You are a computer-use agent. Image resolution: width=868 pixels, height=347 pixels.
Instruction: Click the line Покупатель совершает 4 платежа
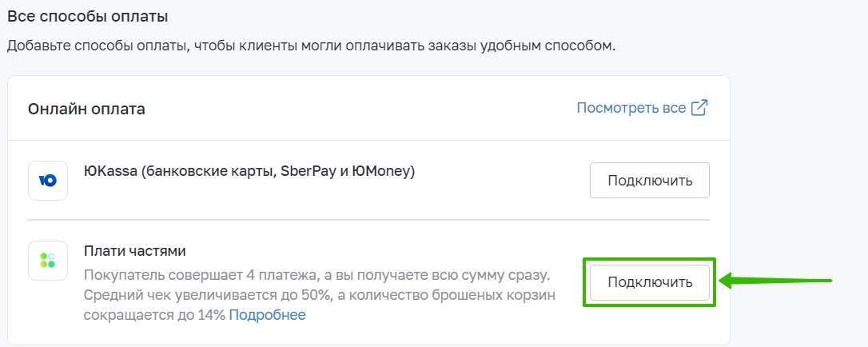(x=317, y=275)
